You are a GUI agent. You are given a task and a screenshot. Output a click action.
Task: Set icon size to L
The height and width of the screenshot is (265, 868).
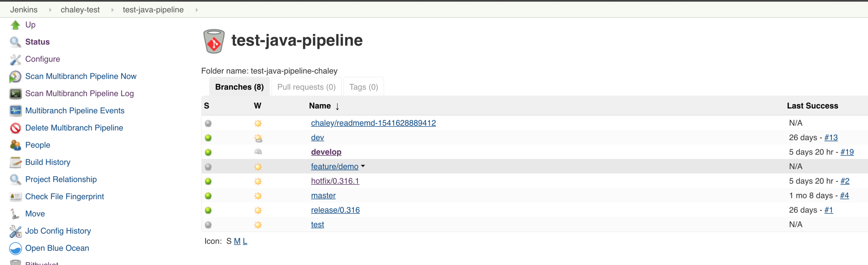(245, 241)
